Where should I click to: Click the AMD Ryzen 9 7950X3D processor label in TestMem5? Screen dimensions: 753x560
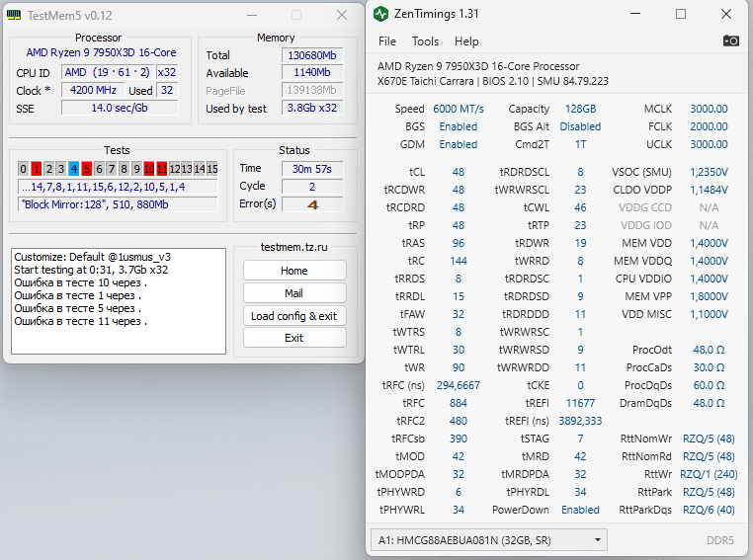(x=101, y=52)
